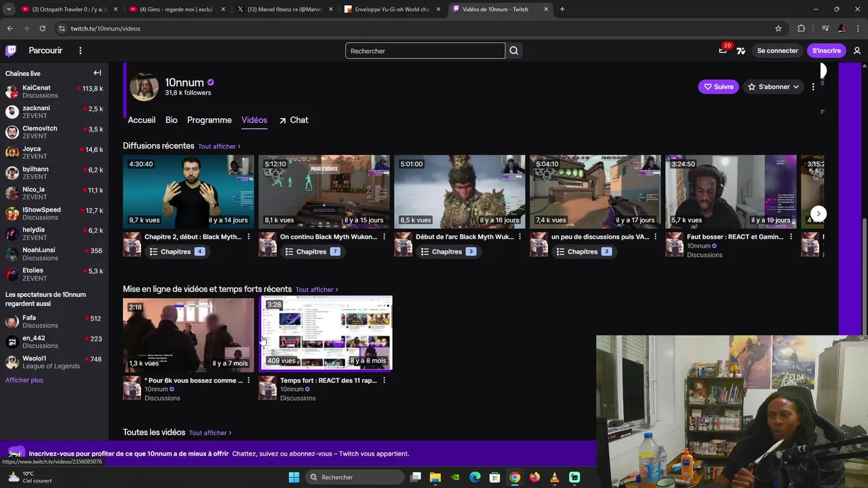Open options for Début de l'arc video
The height and width of the screenshot is (488, 868).
tap(520, 237)
